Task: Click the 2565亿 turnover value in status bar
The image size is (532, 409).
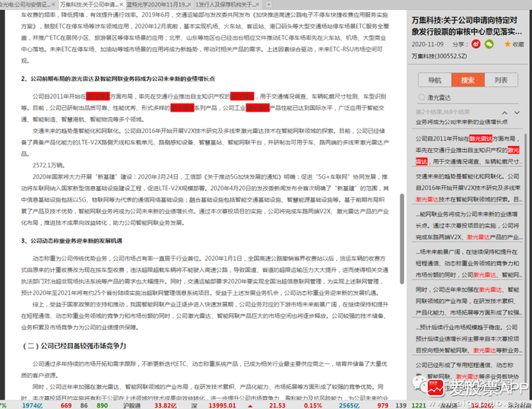Action: pos(349,405)
